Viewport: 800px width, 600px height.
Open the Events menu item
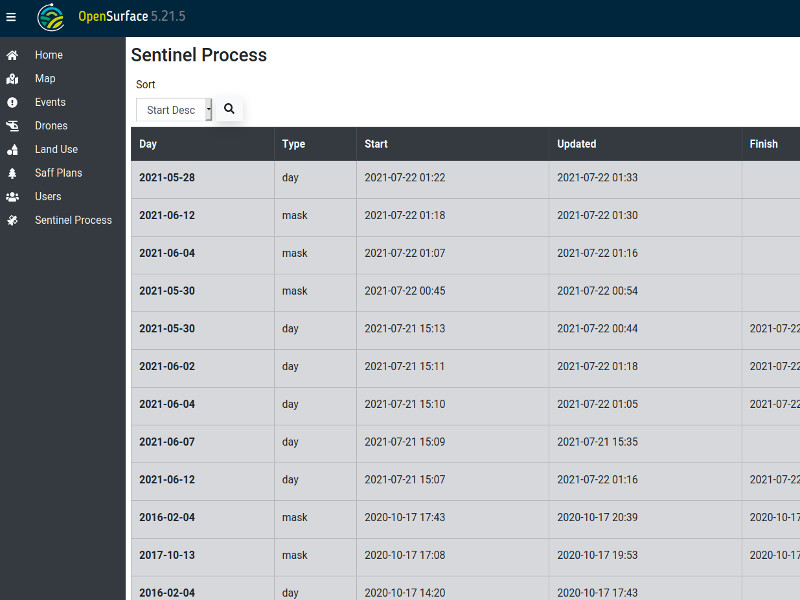point(50,102)
